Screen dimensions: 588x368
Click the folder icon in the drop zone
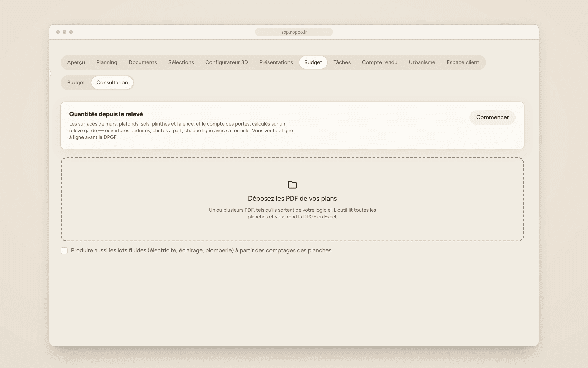(x=292, y=185)
